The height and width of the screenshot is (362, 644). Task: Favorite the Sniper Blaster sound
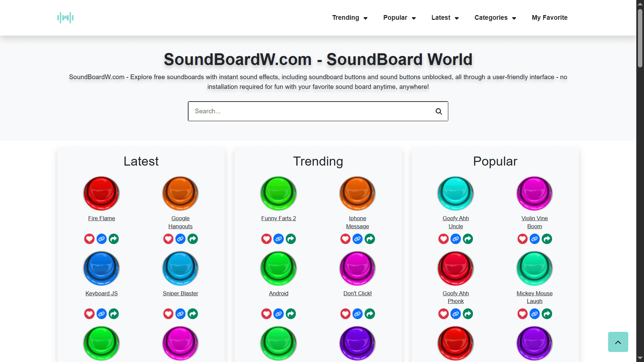coord(168,314)
